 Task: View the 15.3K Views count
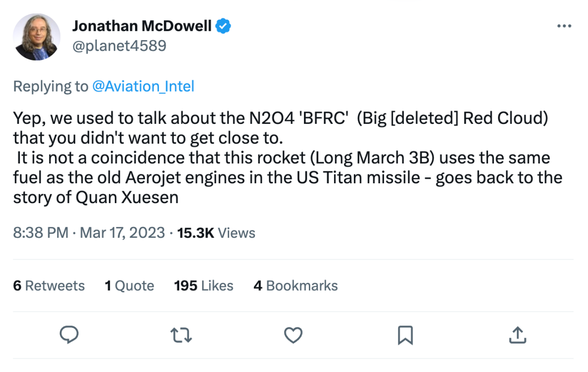click(x=216, y=233)
